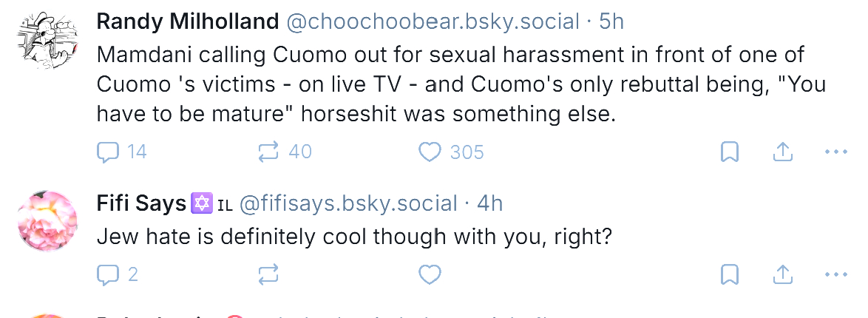
Task: Like Fifi Says' comment
Action: [x=430, y=275]
